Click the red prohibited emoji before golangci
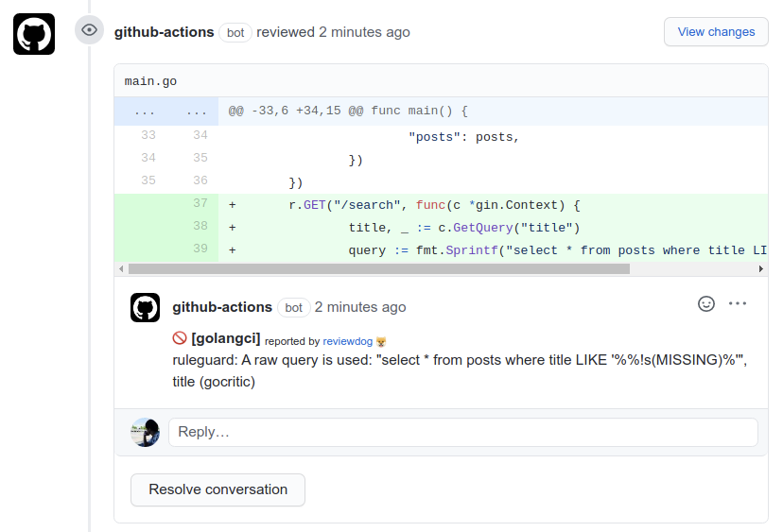The image size is (783, 532). 180,338
